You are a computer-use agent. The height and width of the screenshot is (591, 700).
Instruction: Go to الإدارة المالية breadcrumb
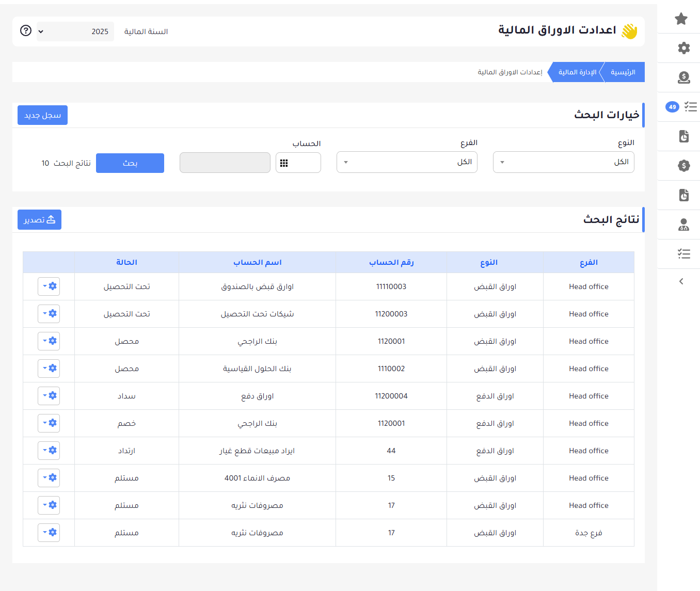tap(577, 72)
